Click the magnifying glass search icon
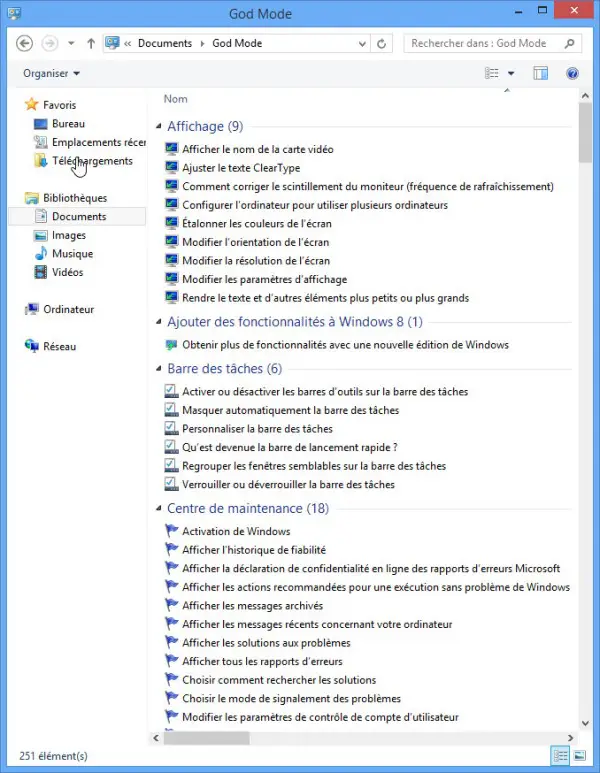600x773 pixels. point(569,43)
